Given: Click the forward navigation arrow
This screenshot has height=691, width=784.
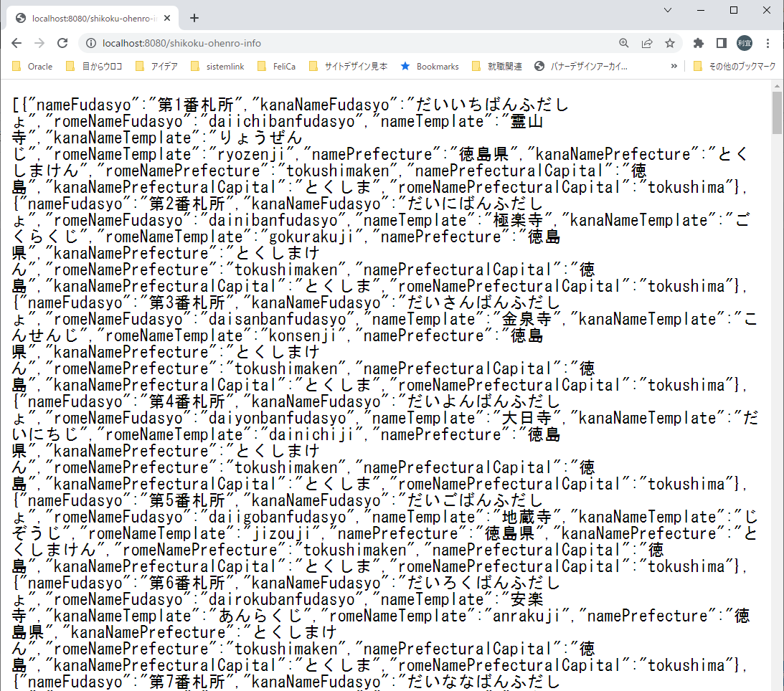Looking at the screenshot, I should [x=41, y=43].
